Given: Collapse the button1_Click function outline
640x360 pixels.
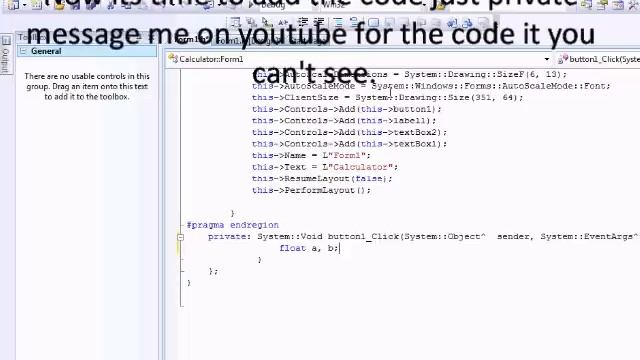Looking at the screenshot, I should pos(180,237).
